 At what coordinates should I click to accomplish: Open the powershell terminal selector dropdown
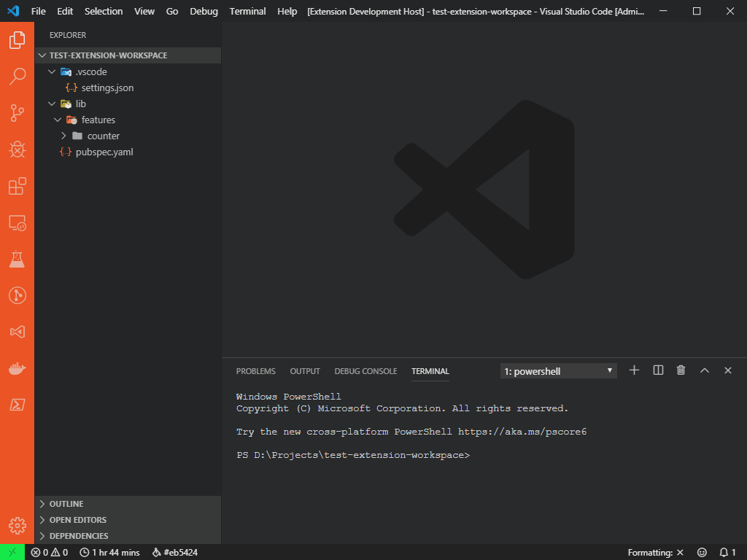click(x=558, y=371)
